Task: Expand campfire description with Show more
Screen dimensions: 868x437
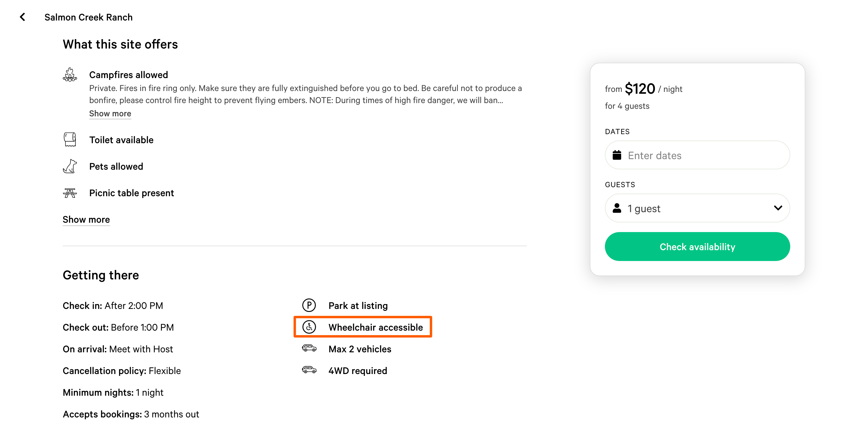Action: (110, 114)
